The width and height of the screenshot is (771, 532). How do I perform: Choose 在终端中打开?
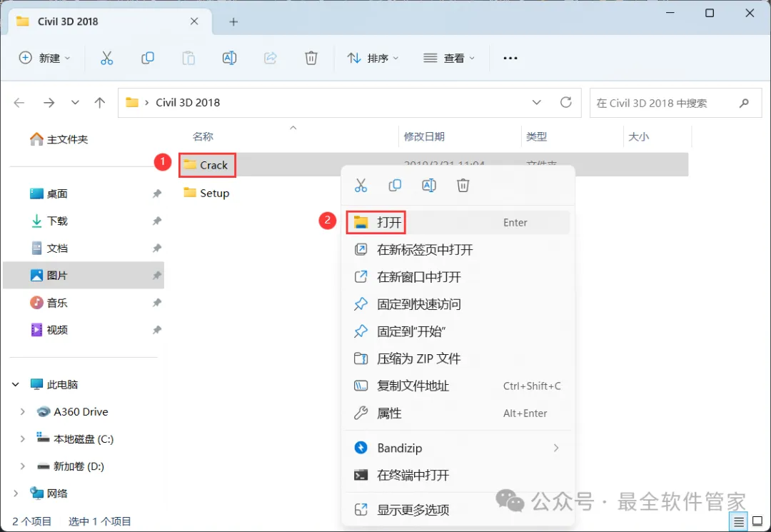[x=458, y=475]
